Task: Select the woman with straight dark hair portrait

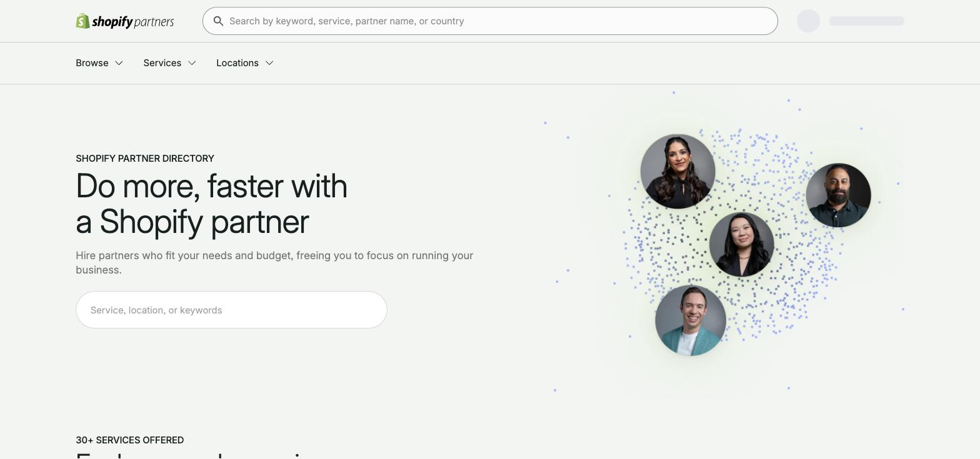Action: tap(741, 244)
